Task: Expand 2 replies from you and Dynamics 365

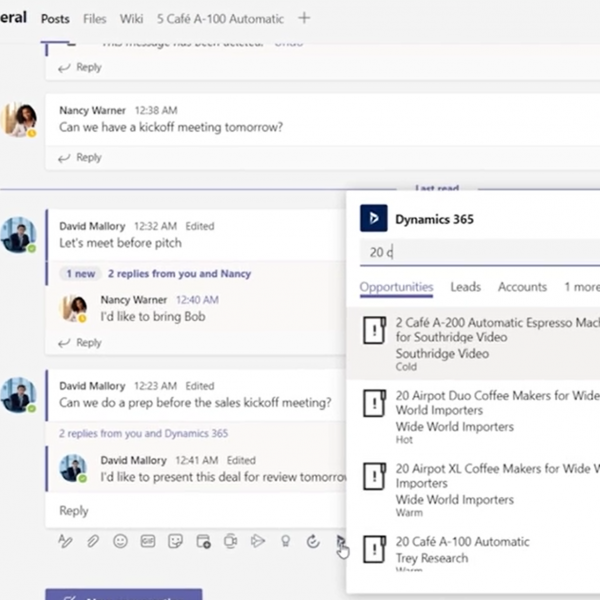Action: (x=143, y=434)
